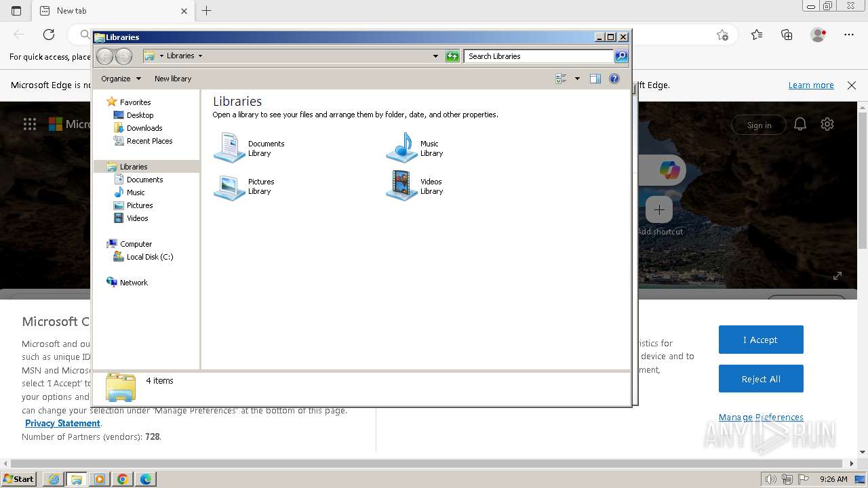Select Pictures under Libraries tree
868x488 pixels.
[x=140, y=205]
